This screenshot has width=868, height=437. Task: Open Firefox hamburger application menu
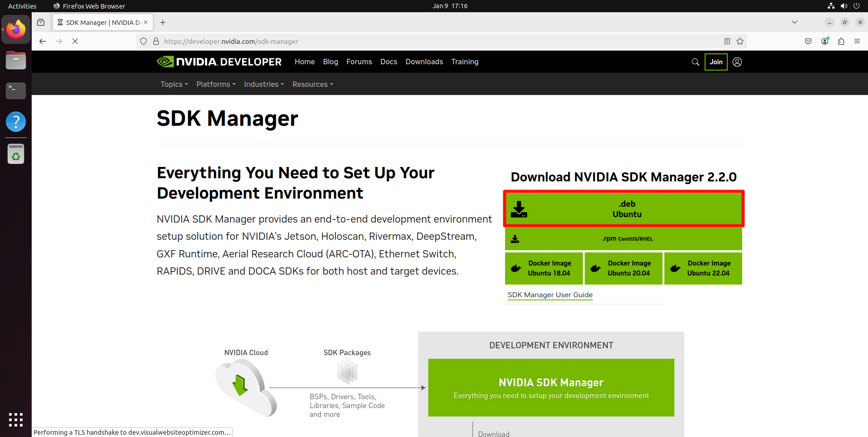click(x=857, y=41)
